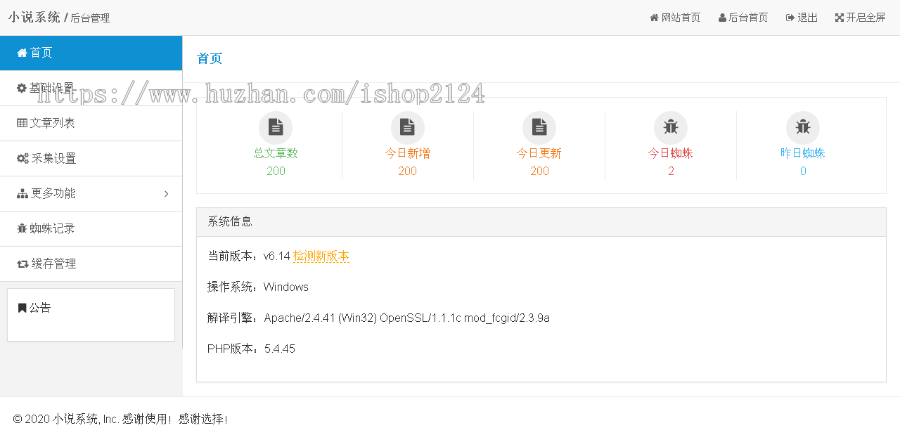Click the 今日更新 document icon
Screen dimensions: 900x442
(x=539, y=127)
